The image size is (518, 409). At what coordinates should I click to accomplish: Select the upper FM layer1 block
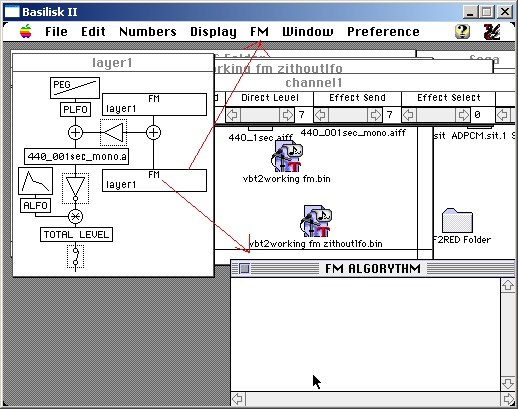[154, 104]
